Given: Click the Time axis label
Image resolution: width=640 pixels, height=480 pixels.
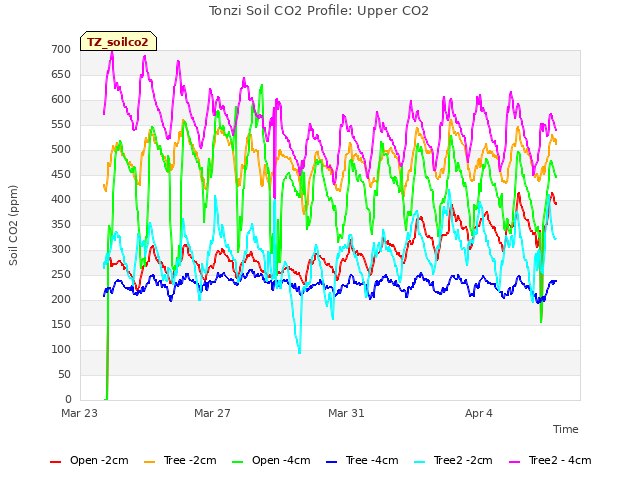Looking at the screenshot, I should [565, 429].
